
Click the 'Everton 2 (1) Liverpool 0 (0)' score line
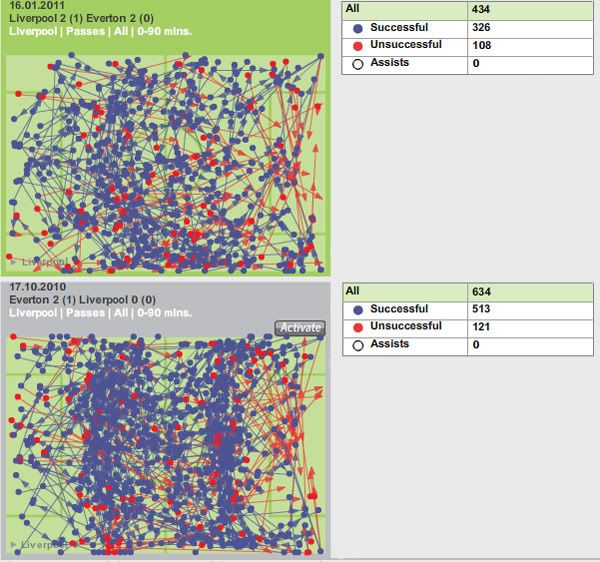coord(83,300)
